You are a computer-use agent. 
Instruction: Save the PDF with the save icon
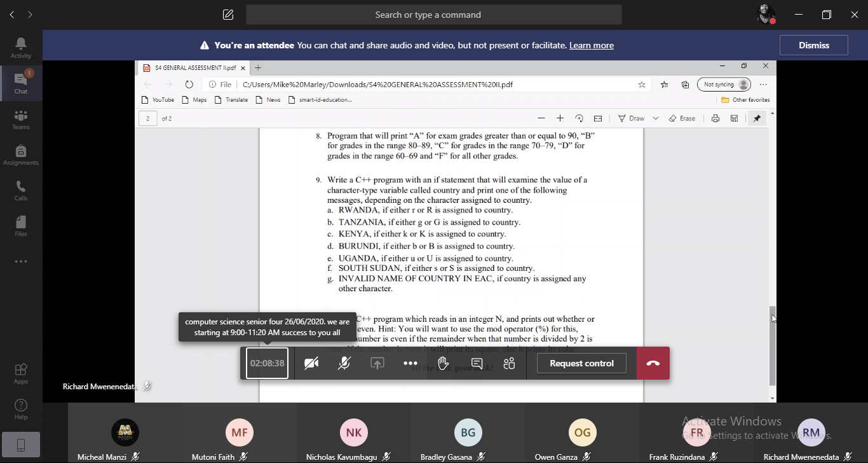734,118
